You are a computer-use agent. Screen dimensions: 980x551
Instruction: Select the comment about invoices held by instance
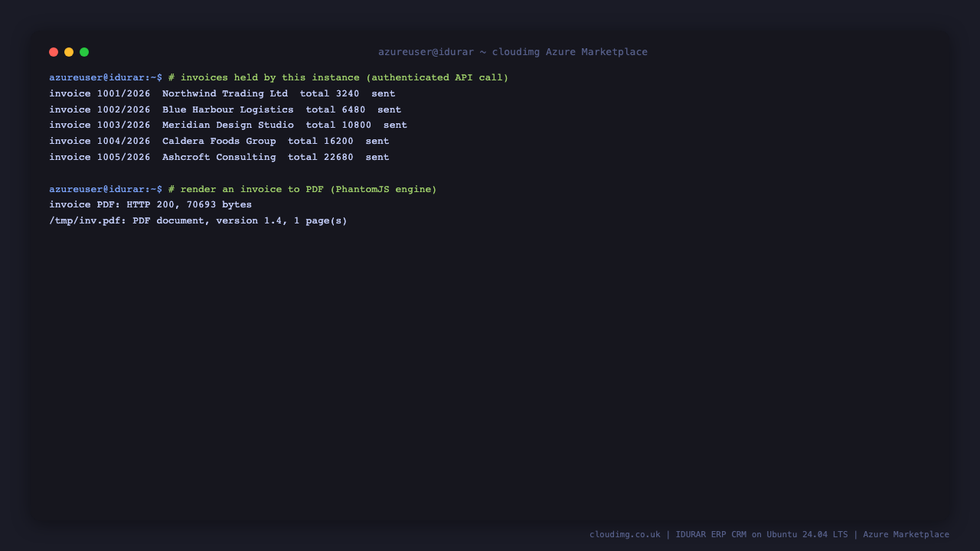point(338,77)
